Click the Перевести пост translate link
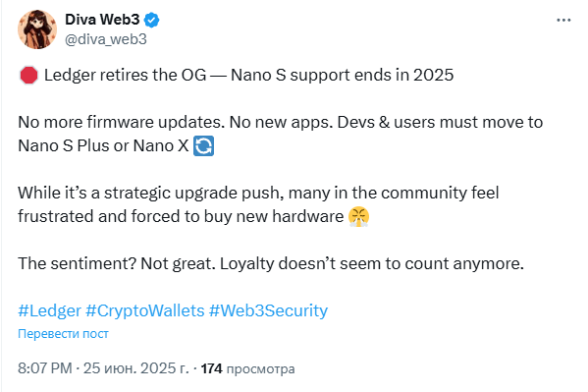Image resolution: width=588 pixels, height=392 pixels. point(63,334)
